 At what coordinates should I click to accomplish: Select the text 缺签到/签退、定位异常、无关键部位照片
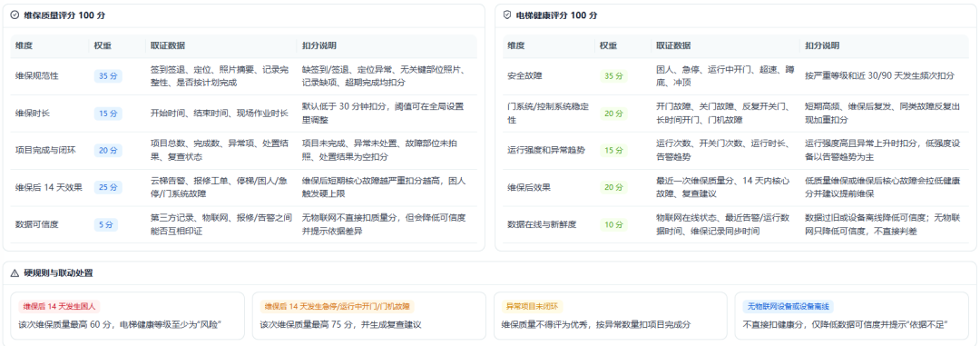click(383, 69)
